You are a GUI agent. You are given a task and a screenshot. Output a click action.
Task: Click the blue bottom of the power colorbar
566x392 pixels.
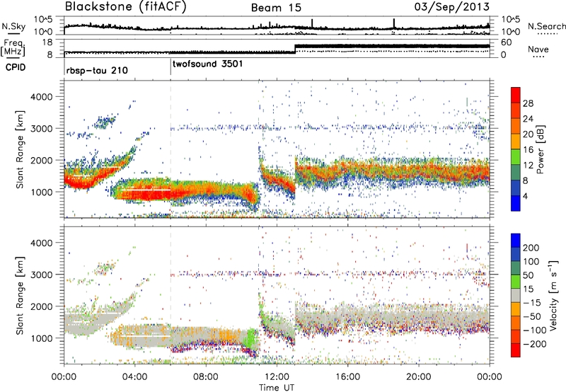click(x=516, y=204)
